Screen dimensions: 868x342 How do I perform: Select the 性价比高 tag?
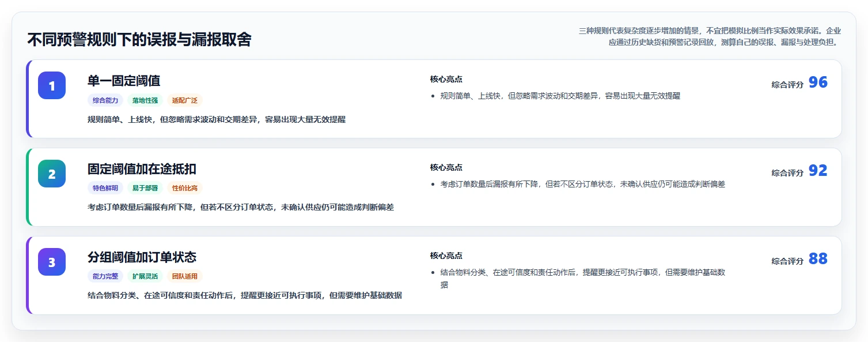pyautogui.click(x=185, y=188)
